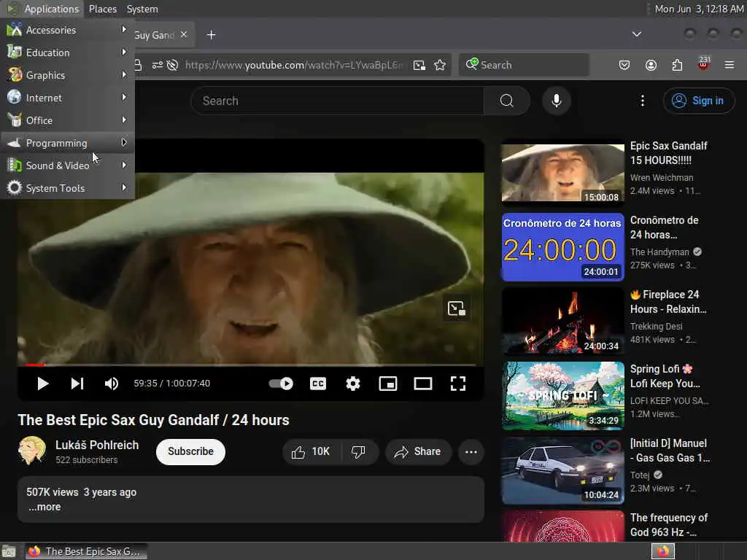Select The Best Epic Sax taskbar button
The height and width of the screenshot is (560, 747).
tap(86, 551)
